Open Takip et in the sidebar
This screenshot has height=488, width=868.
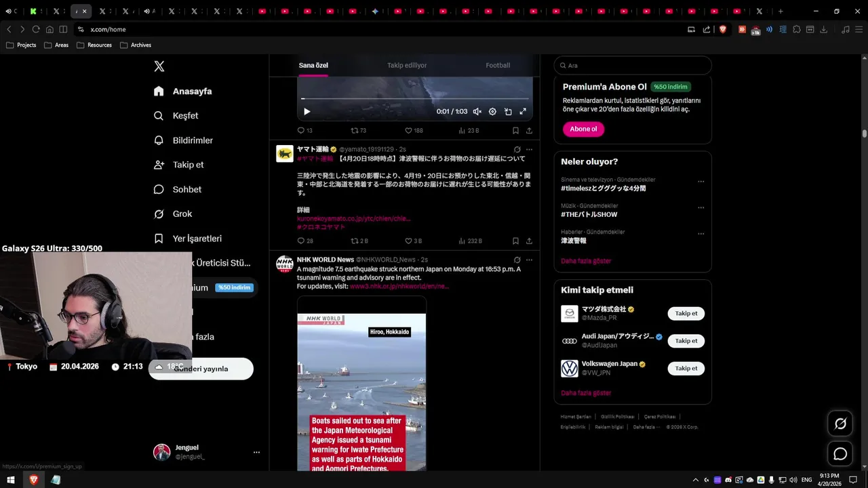(179, 165)
